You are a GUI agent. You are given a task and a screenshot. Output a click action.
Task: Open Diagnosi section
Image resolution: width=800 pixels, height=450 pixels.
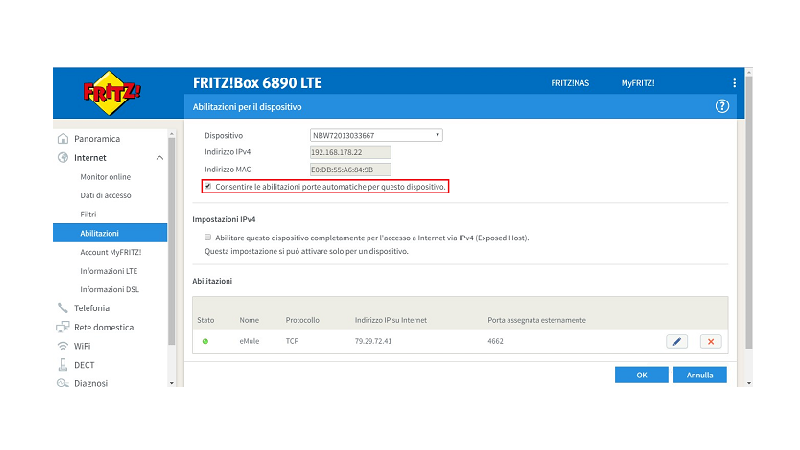pyautogui.click(x=91, y=383)
